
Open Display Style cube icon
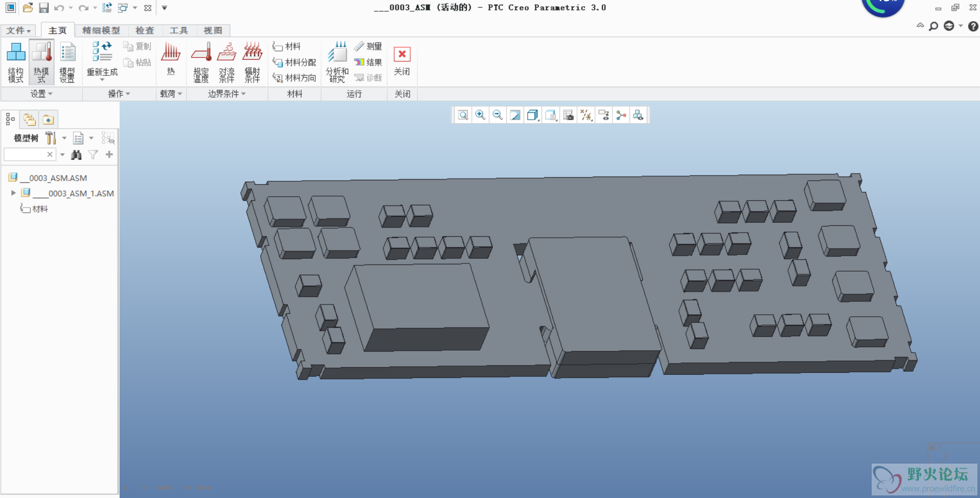pyautogui.click(x=533, y=115)
